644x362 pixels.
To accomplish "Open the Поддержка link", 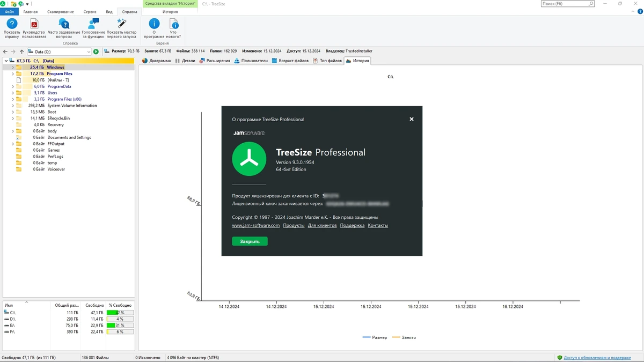I will [352, 225].
